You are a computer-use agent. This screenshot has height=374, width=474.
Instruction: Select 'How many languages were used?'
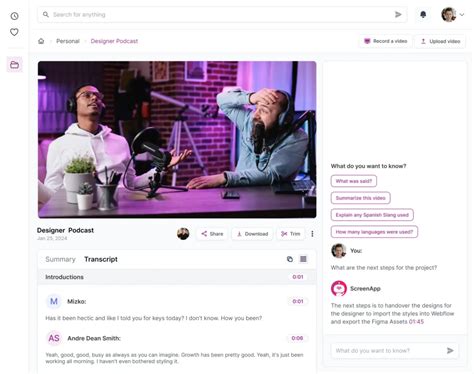374,232
